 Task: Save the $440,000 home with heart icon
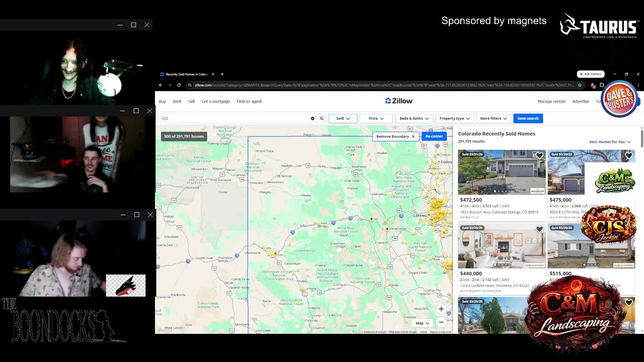point(539,229)
